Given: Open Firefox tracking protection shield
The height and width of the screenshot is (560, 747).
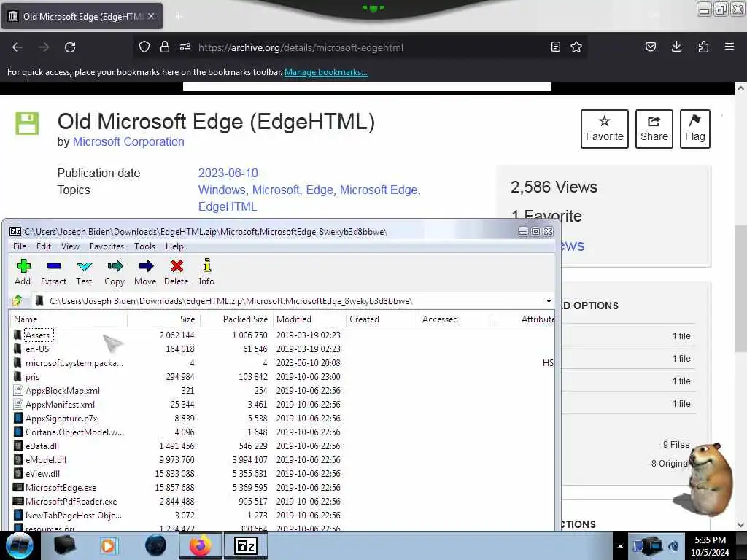Looking at the screenshot, I should pos(144,47).
